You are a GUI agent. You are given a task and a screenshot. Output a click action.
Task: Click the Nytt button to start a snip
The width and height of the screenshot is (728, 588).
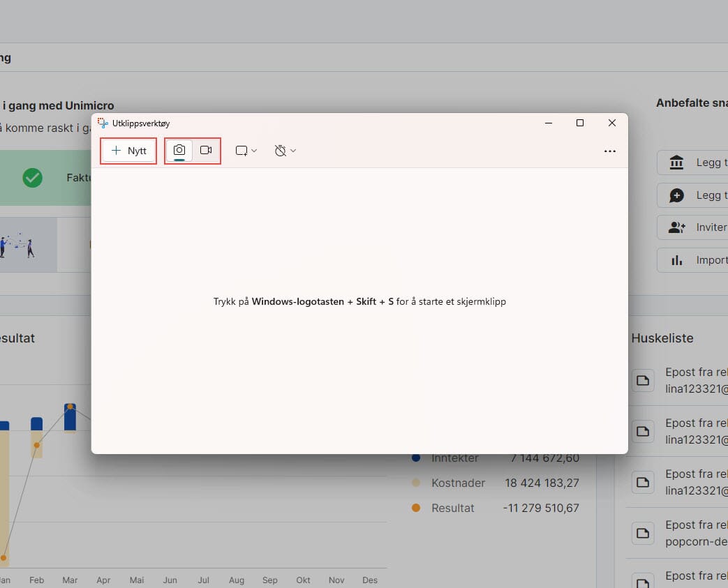129,151
